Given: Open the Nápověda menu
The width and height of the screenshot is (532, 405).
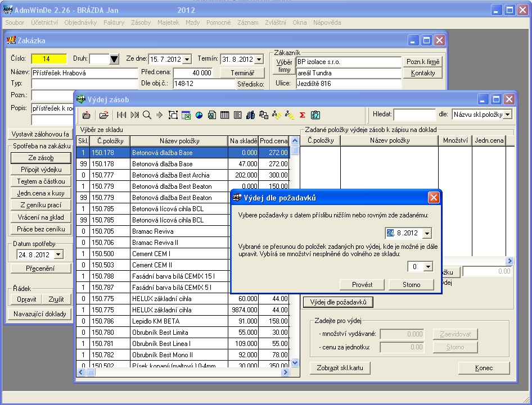Looking at the screenshot, I should (x=327, y=22).
